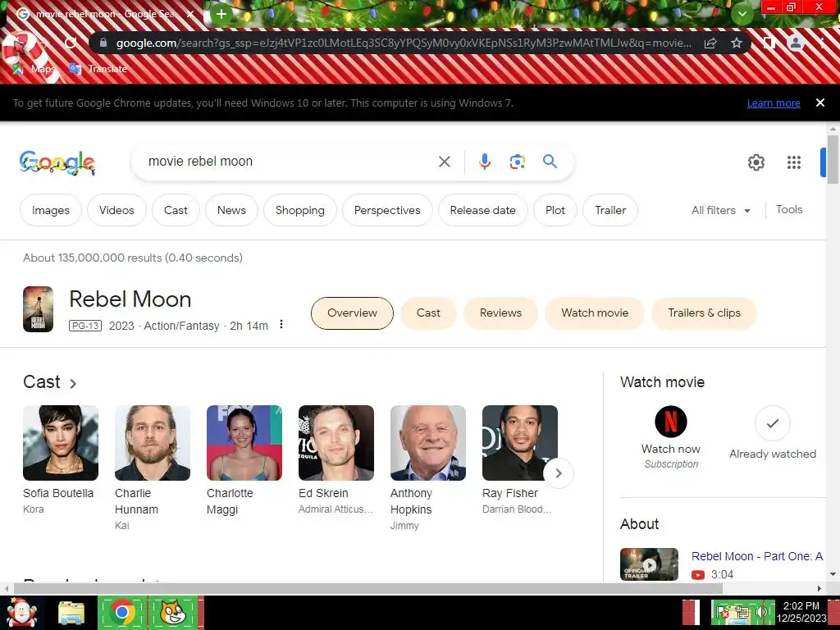Expand the All filters dropdown
The width and height of the screenshot is (840, 630).
(x=720, y=210)
